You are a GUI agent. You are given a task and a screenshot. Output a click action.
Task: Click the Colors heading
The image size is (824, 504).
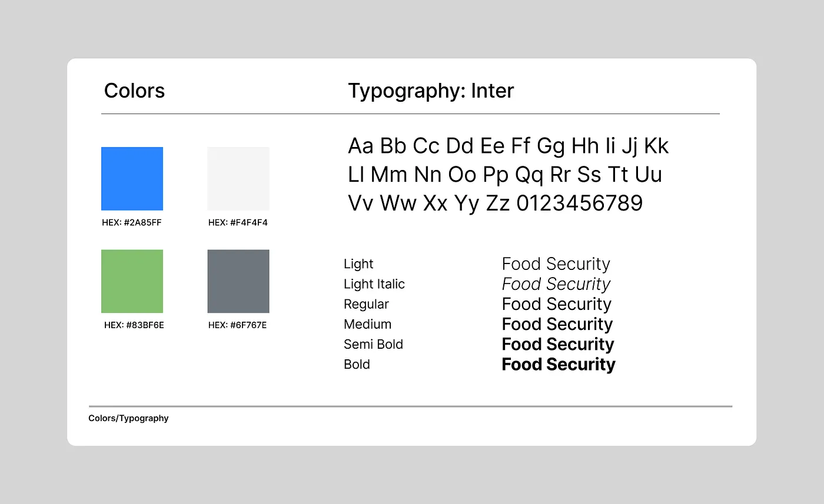coord(135,91)
